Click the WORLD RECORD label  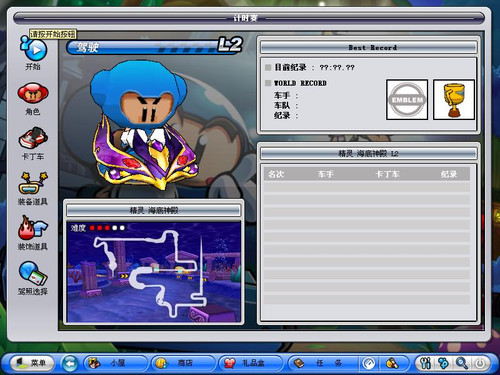coord(300,83)
